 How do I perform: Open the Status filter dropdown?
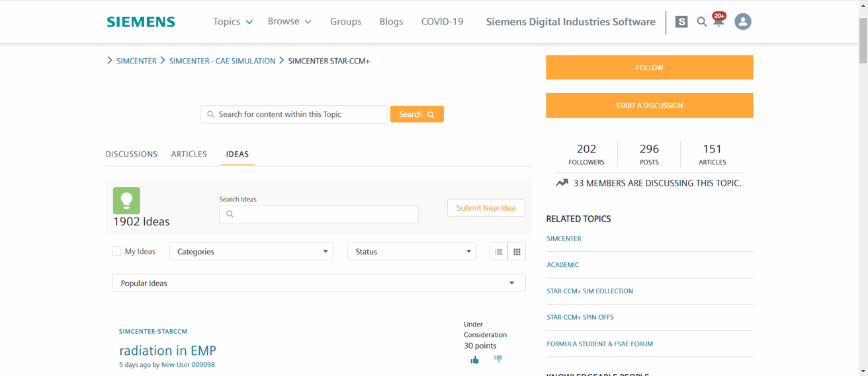tap(412, 252)
